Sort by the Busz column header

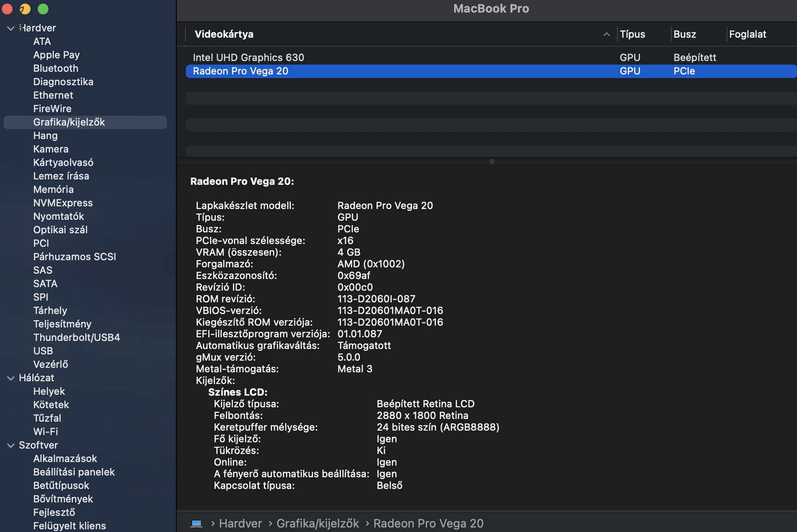[x=685, y=34]
